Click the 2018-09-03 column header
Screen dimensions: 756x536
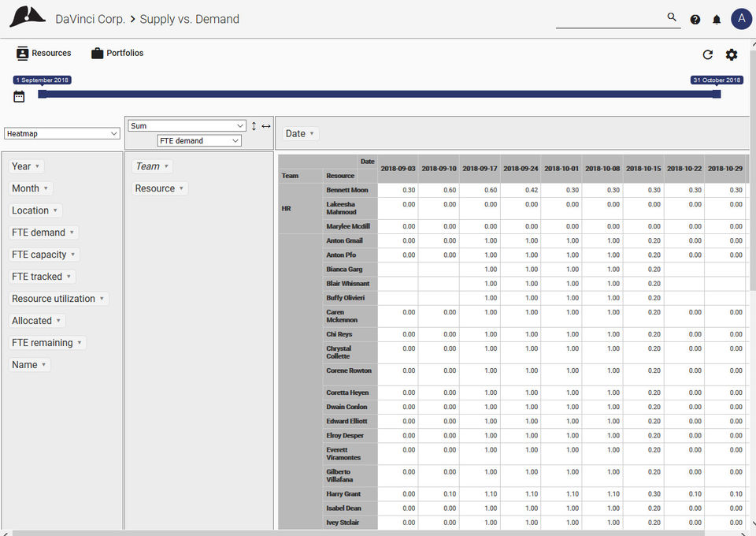398,169
